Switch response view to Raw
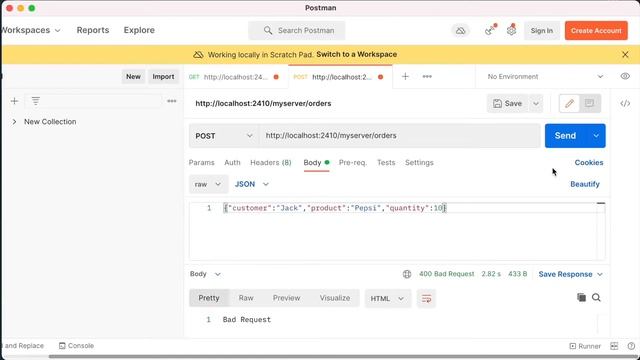Screen dimensions: 640x360 coord(246,298)
